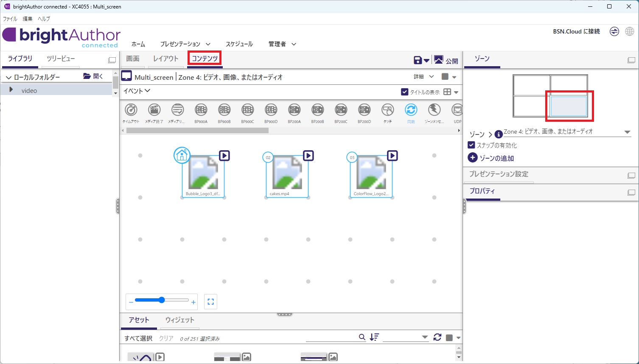Refresh the assets list

437,337
